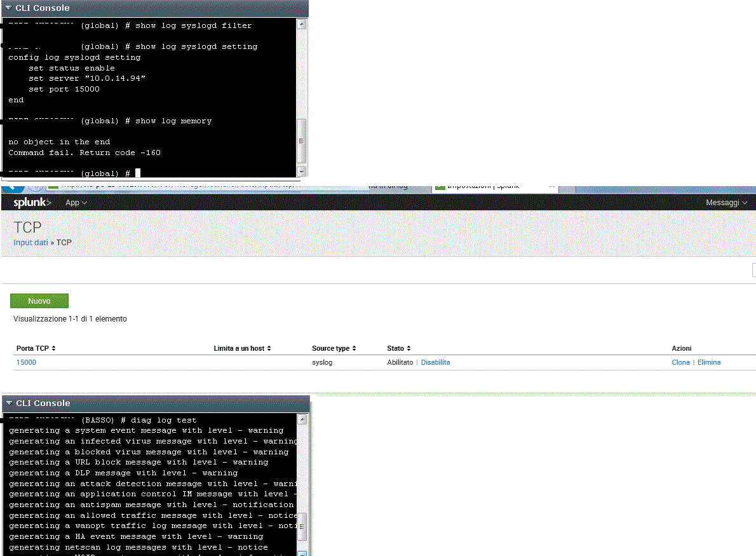Click Disabilita for port 15000
Screen dimensions: 756x556
click(x=435, y=362)
